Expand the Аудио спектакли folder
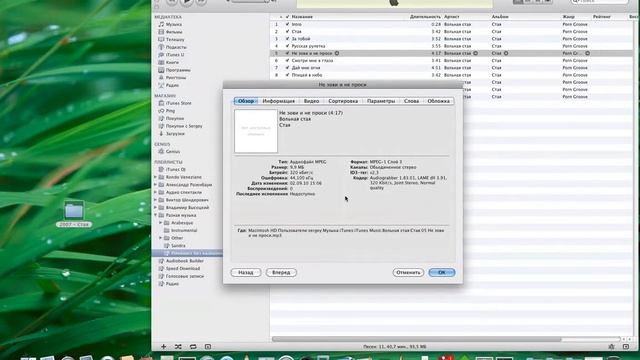640x360 pixels. pos(155,192)
